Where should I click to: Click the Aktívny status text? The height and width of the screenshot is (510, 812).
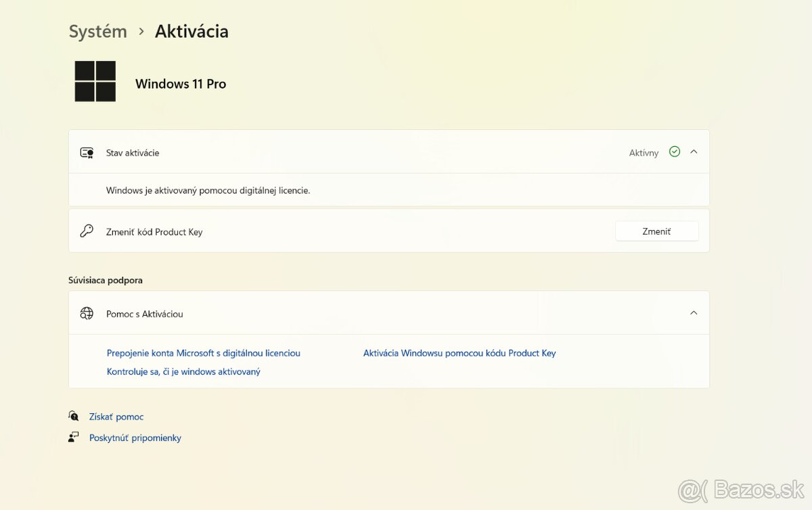pos(644,153)
